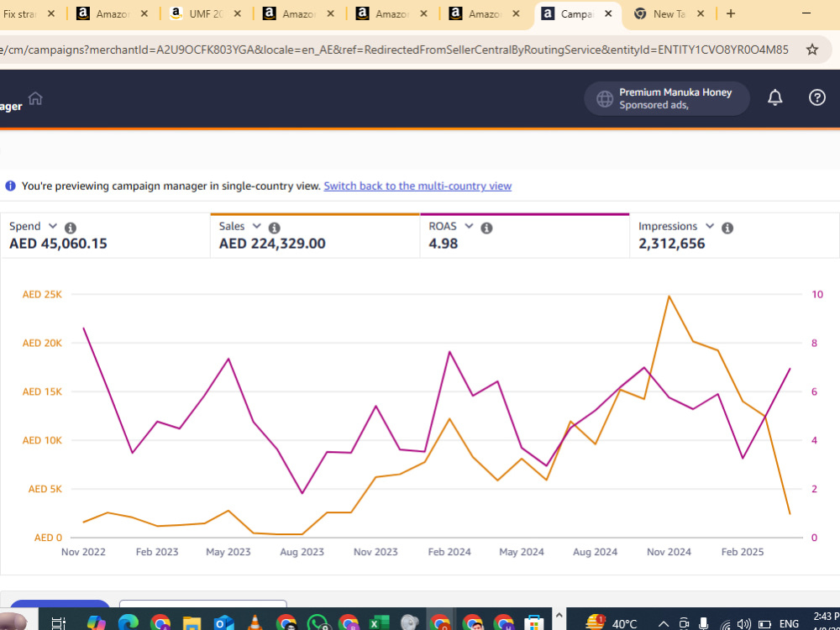Toggle the ROAS 4.98 metric card
This screenshot has width=840, height=630.
(x=524, y=236)
